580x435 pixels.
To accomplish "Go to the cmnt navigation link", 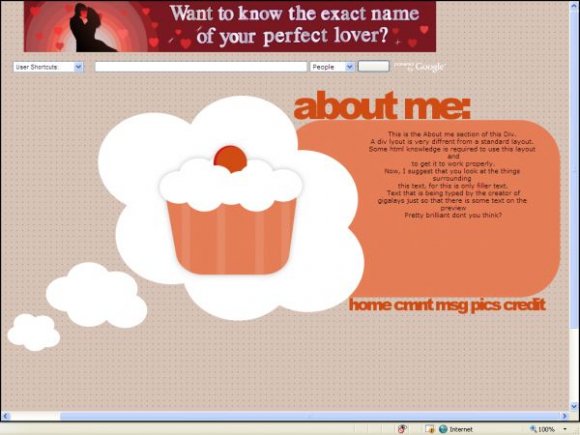I will (413, 305).
